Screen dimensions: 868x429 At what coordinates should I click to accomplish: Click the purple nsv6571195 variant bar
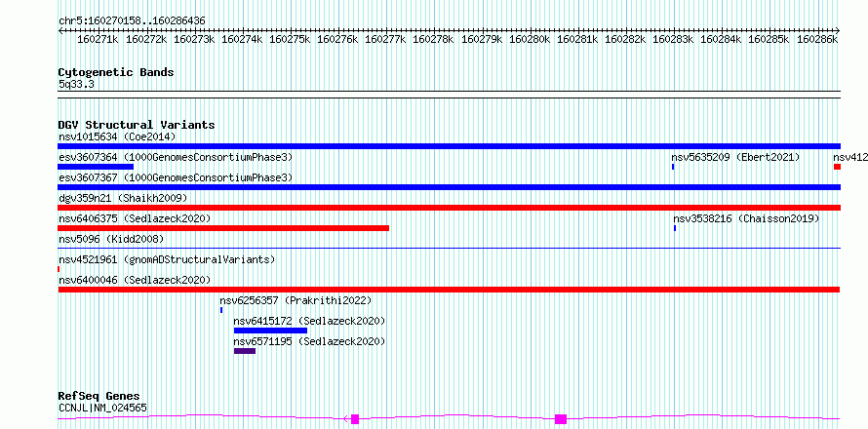245,351
